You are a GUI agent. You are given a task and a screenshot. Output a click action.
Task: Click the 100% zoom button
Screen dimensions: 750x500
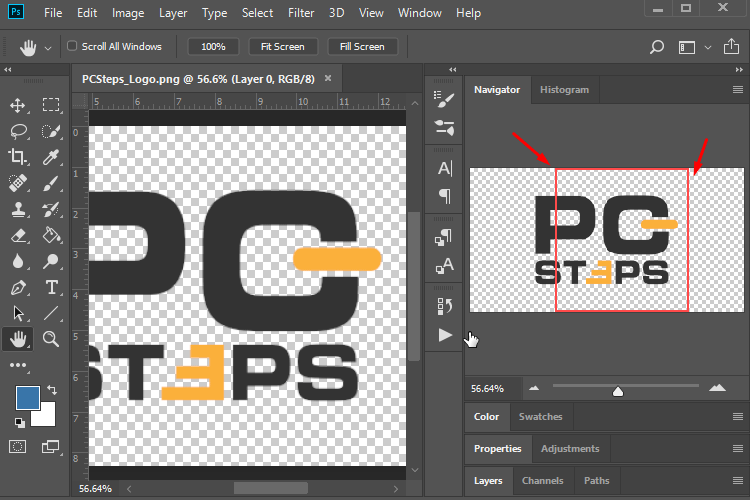click(213, 46)
